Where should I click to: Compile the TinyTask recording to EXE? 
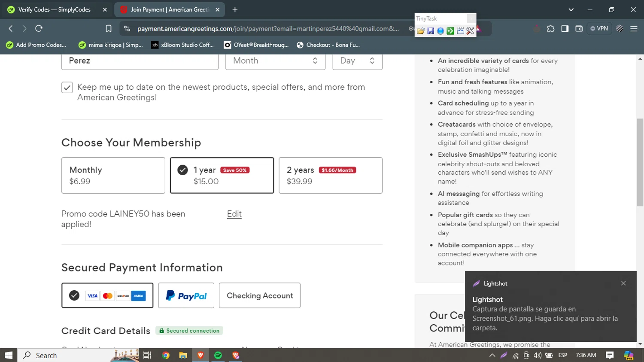coord(461,31)
